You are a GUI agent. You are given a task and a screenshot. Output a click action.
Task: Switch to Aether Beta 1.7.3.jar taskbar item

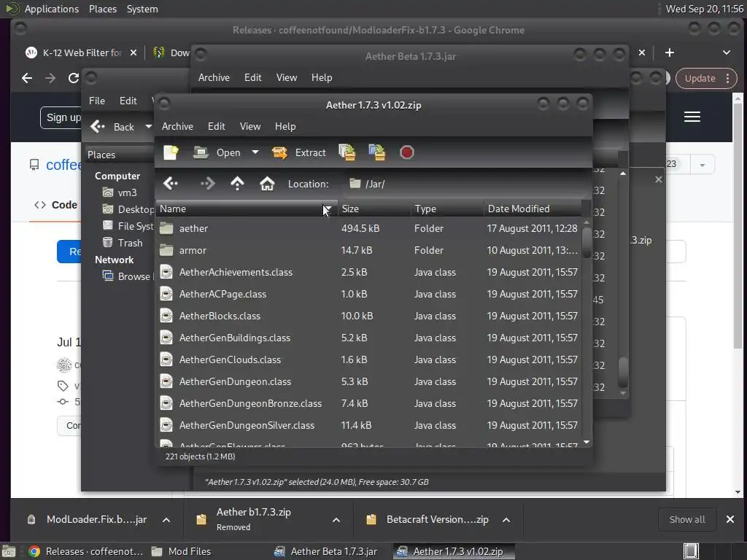point(326,551)
